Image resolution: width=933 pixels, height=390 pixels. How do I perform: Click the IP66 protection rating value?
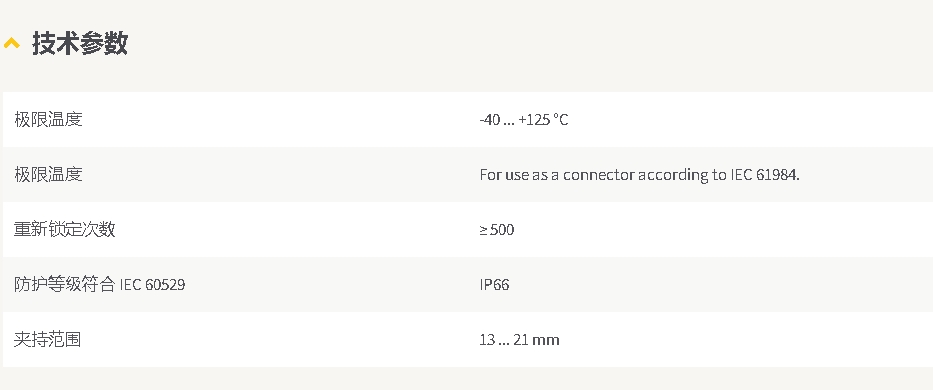(x=494, y=285)
